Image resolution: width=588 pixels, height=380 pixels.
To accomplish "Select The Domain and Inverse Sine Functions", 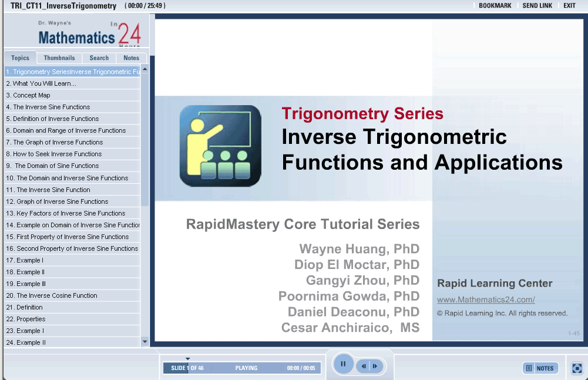I will [x=72, y=178].
